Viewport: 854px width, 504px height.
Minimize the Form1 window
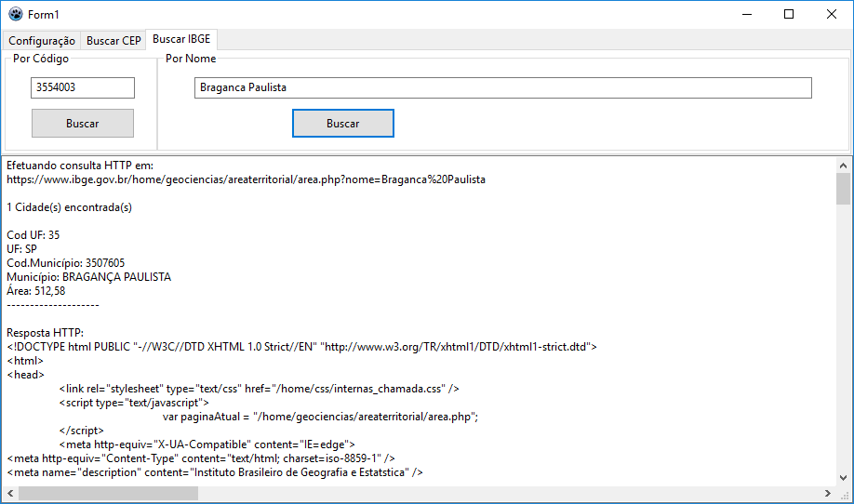747,14
